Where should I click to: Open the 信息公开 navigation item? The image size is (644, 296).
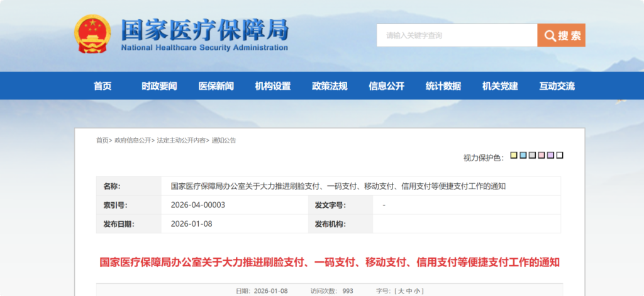[x=386, y=86]
